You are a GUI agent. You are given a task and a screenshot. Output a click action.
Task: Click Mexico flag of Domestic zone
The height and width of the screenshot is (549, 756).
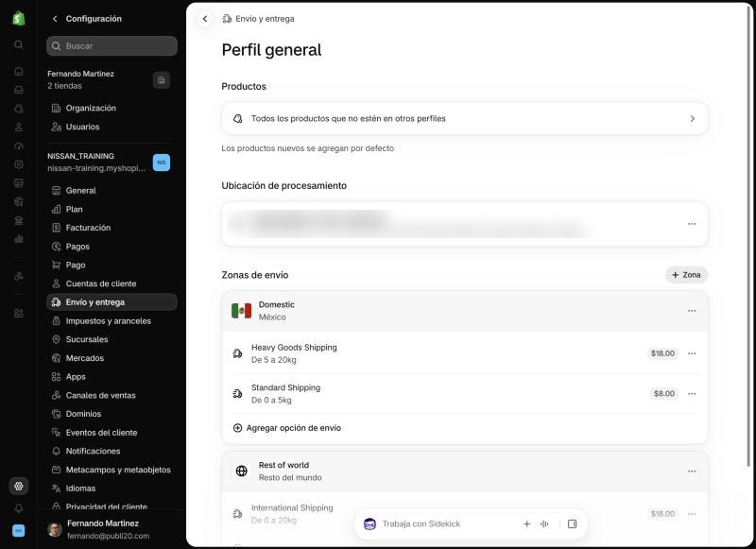(x=241, y=311)
